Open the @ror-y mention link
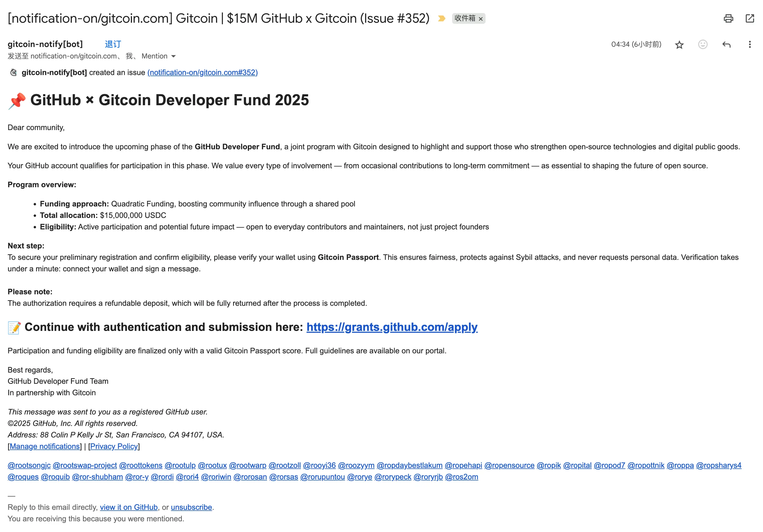The image size is (763, 532). pos(136,477)
